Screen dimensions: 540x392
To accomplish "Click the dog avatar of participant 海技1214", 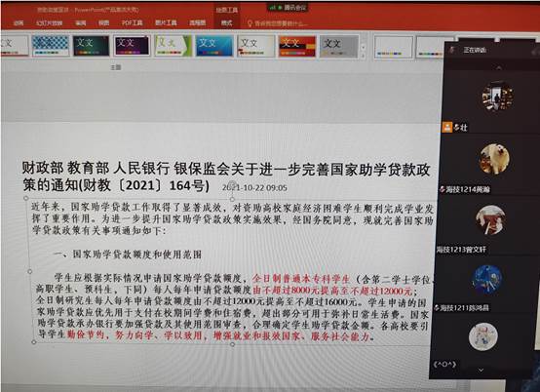I will (x=494, y=159).
